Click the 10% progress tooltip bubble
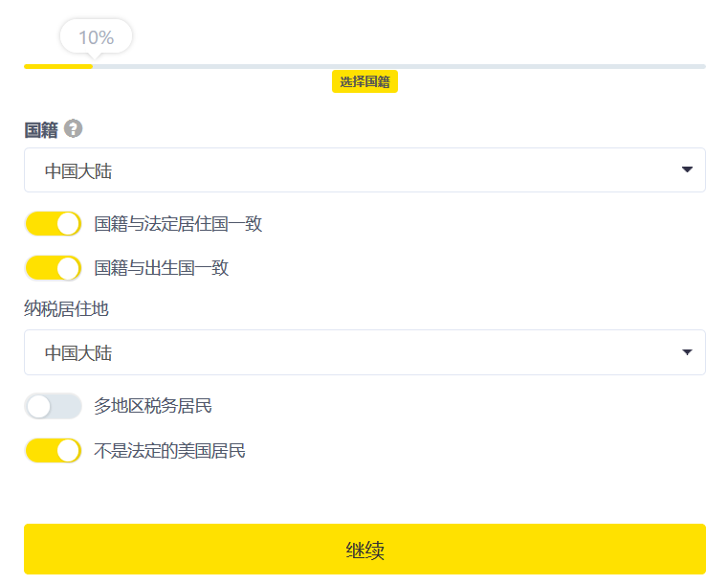Image resolution: width=728 pixels, height=585 pixels. coord(96,37)
